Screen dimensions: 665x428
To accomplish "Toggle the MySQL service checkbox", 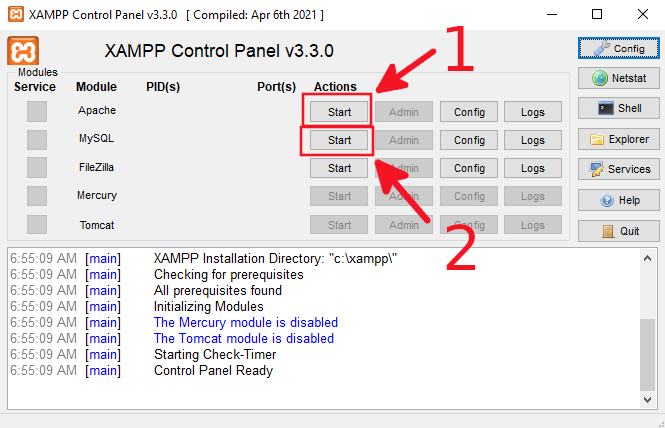I will point(37,139).
